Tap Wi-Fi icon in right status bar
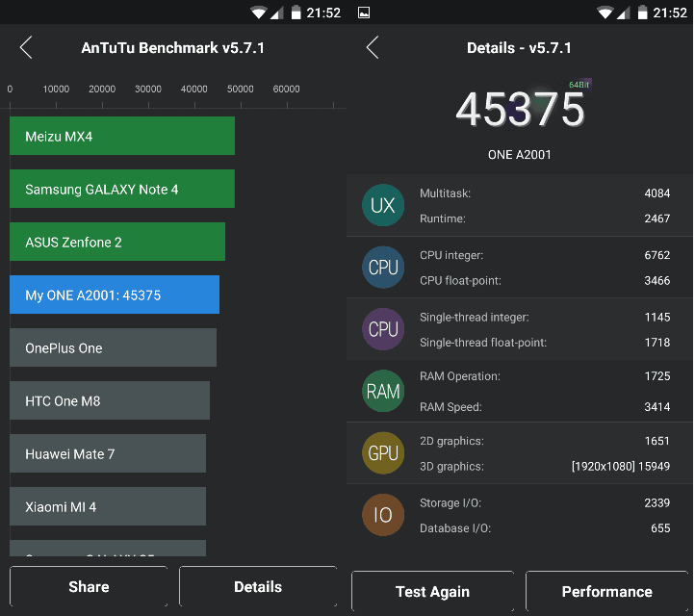The height and width of the screenshot is (616, 695). point(605,13)
